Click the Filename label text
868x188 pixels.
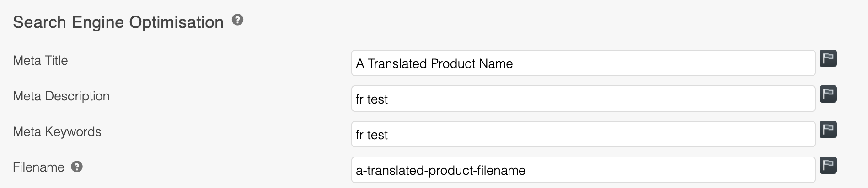(38, 167)
